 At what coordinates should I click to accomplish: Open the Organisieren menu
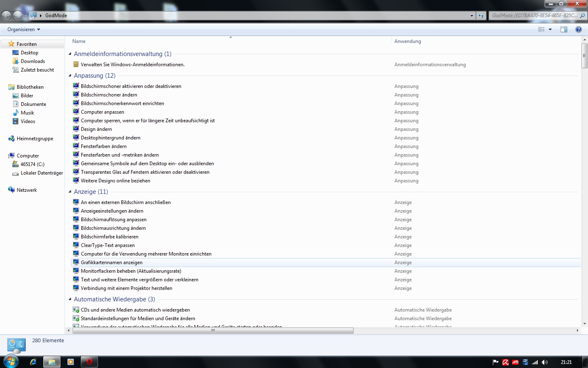24,29
